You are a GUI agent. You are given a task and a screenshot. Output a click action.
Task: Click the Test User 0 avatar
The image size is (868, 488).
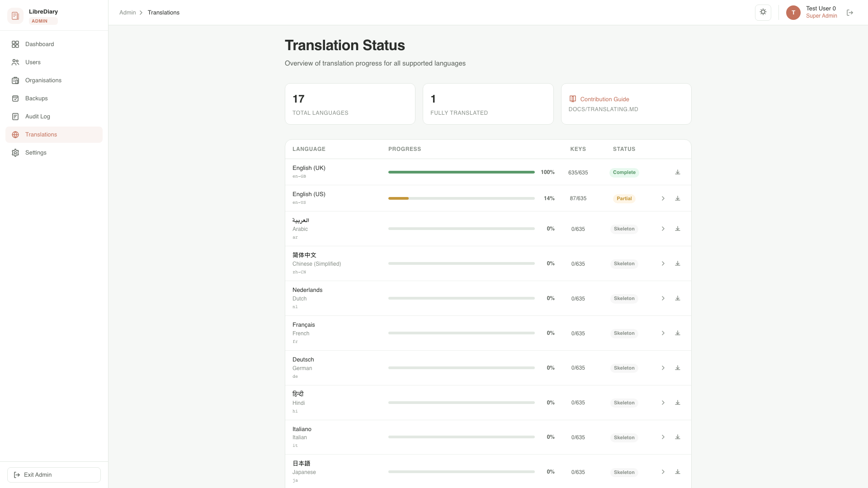click(x=793, y=12)
